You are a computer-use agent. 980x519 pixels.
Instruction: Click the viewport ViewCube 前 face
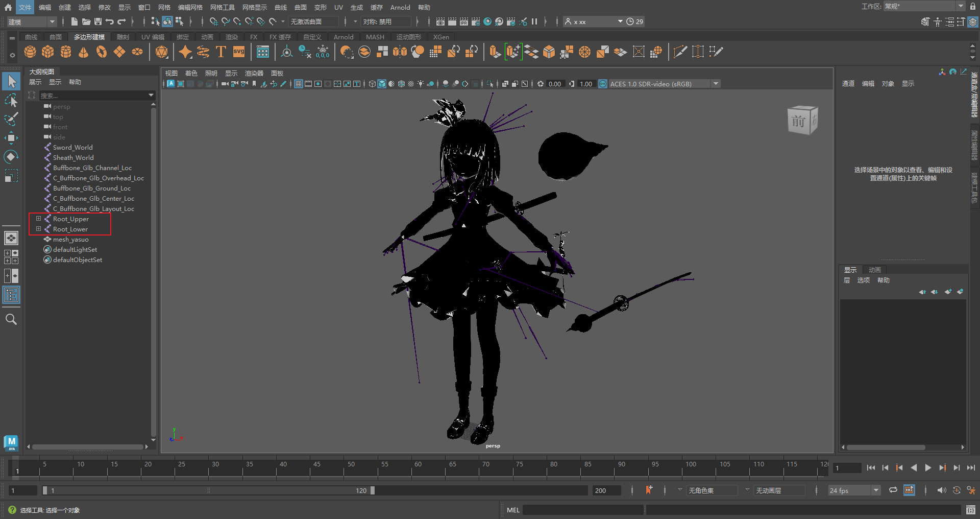point(799,122)
